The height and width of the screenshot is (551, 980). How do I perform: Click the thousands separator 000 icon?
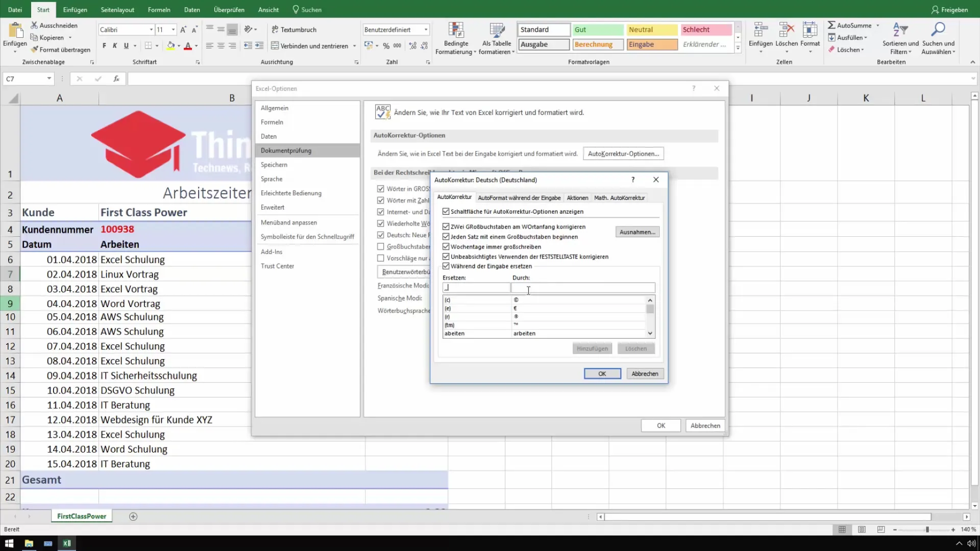[x=397, y=46]
